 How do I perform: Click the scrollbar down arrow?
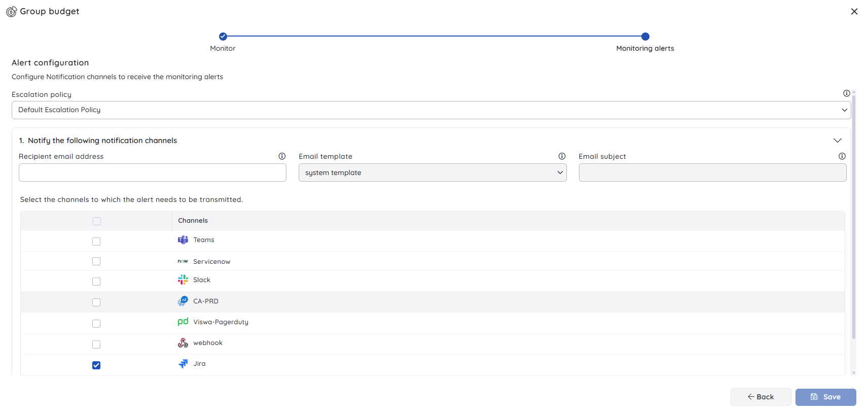click(x=854, y=373)
